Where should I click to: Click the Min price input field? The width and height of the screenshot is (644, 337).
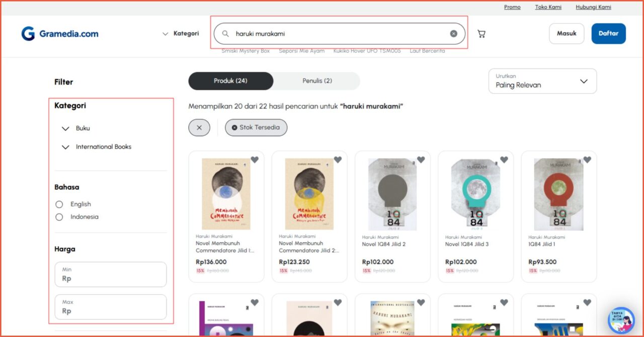pos(111,275)
